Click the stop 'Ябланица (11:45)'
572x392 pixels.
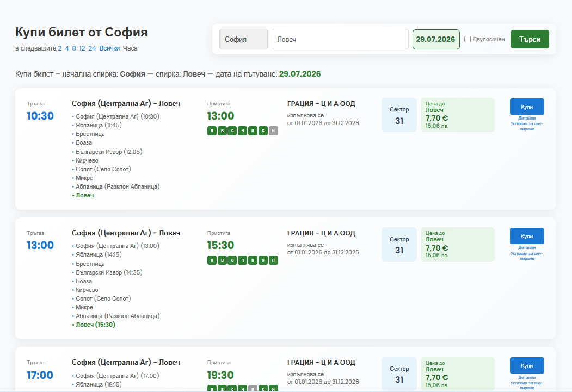[99, 125]
